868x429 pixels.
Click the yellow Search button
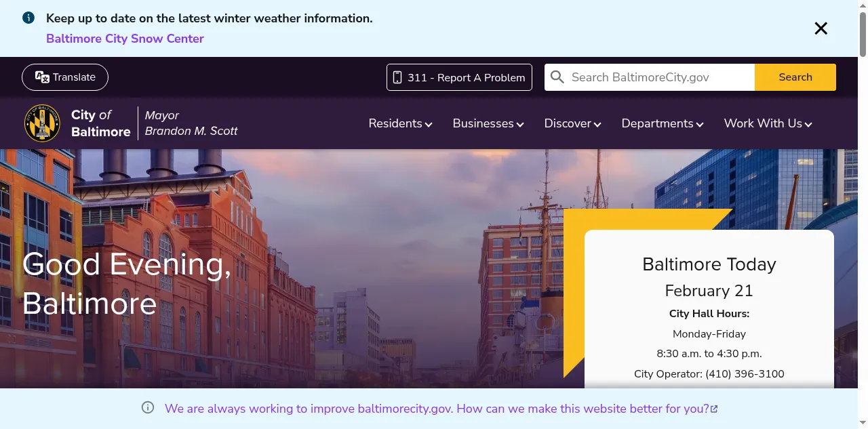click(x=795, y=77)
